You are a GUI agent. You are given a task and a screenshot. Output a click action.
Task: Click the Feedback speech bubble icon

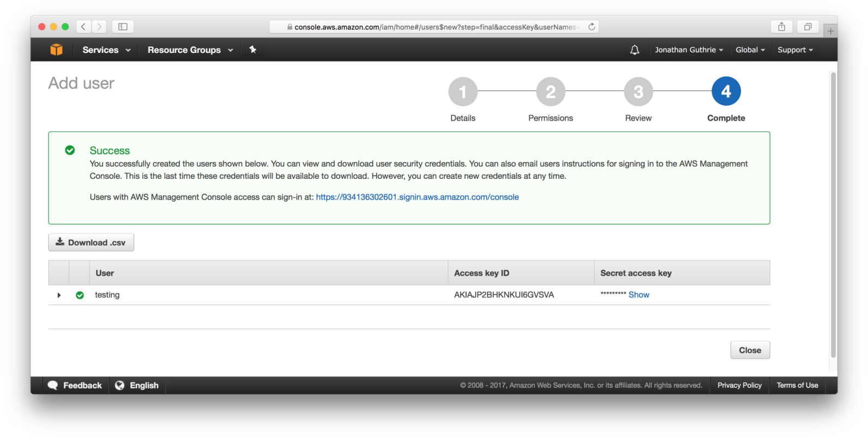53,385
